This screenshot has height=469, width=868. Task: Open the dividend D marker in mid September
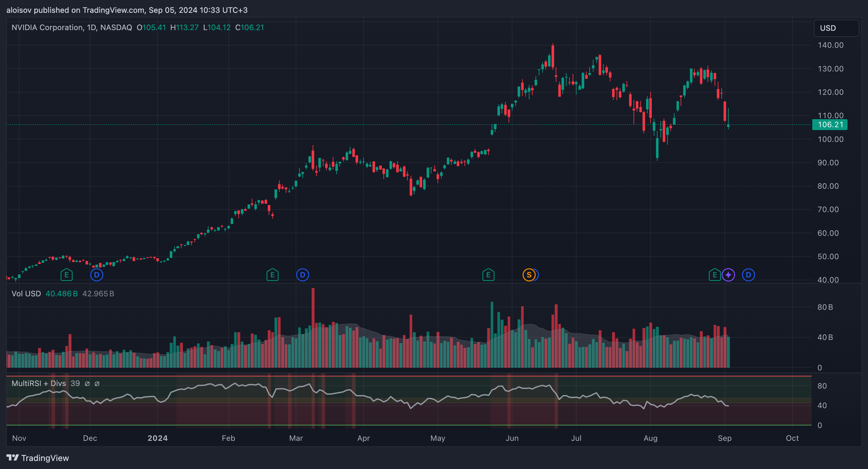749,275
